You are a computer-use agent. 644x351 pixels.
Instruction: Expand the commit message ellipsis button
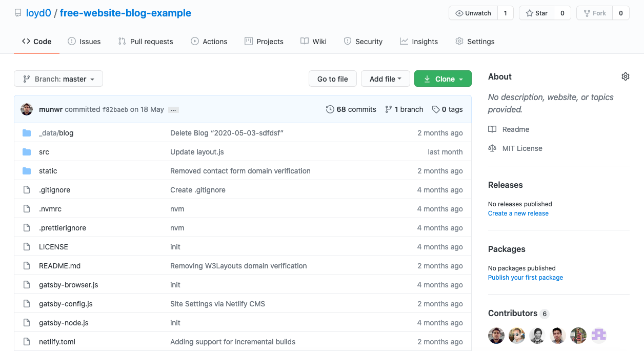coord(173,110)
